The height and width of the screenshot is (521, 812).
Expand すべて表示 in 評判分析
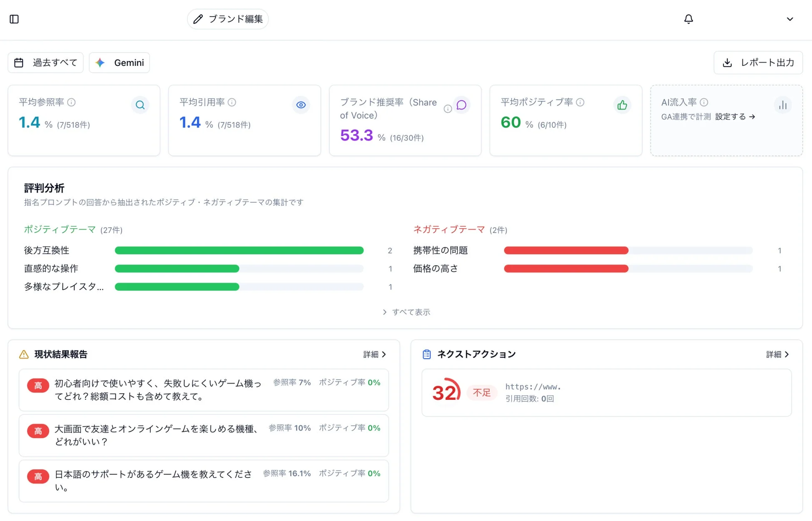(406, 312)
